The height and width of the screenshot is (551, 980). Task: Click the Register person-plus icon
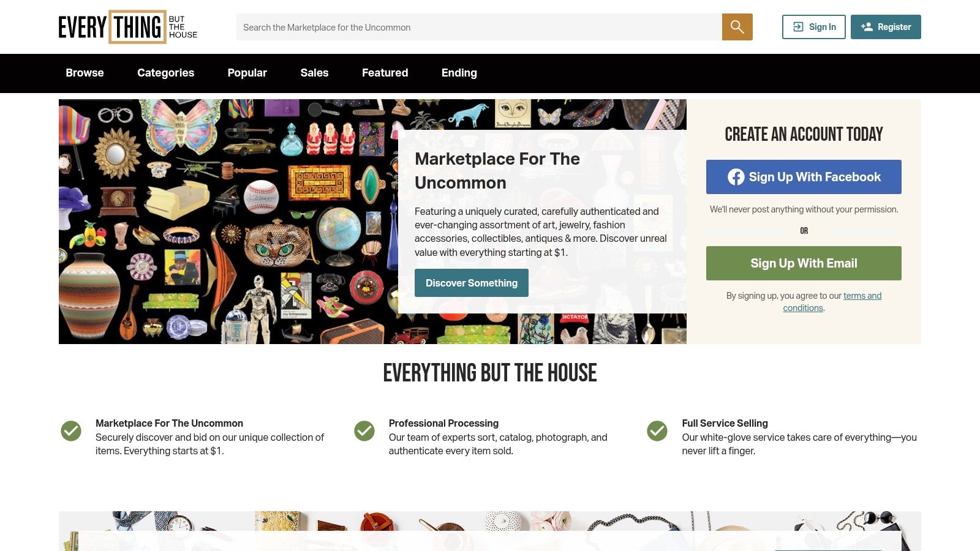pyautogui.click(x=867, y=27)
